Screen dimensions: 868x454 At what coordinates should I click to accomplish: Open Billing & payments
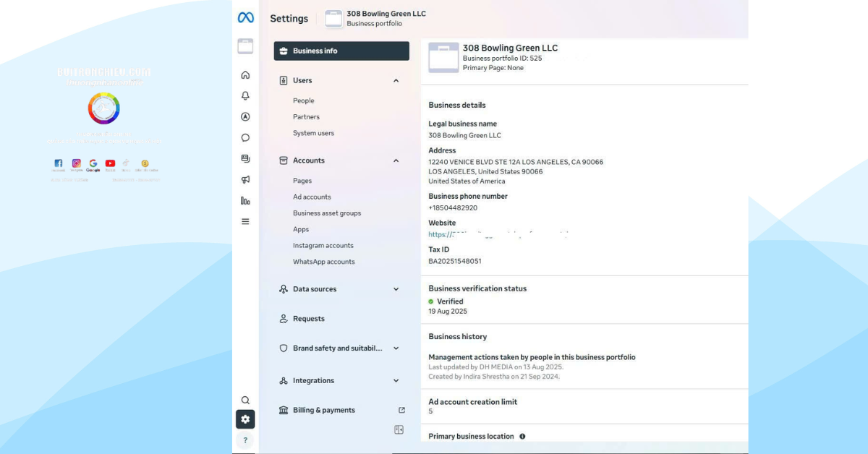tap(324, 410)
